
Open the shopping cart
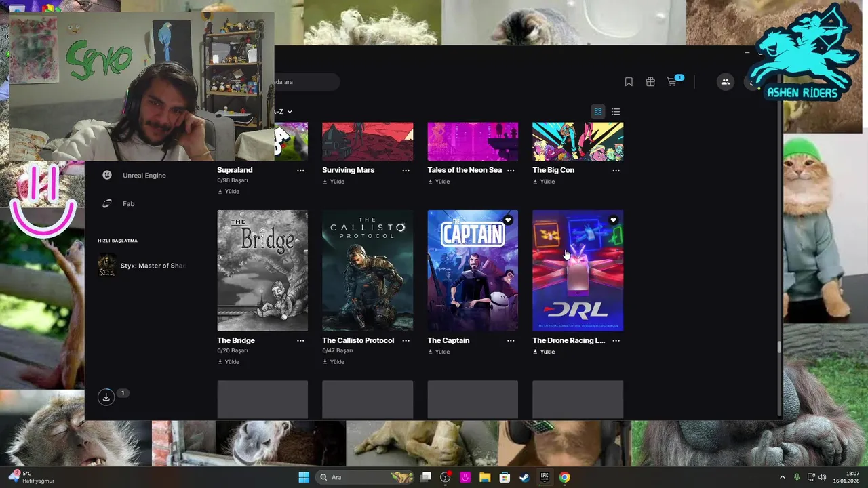tap(672, 82)
